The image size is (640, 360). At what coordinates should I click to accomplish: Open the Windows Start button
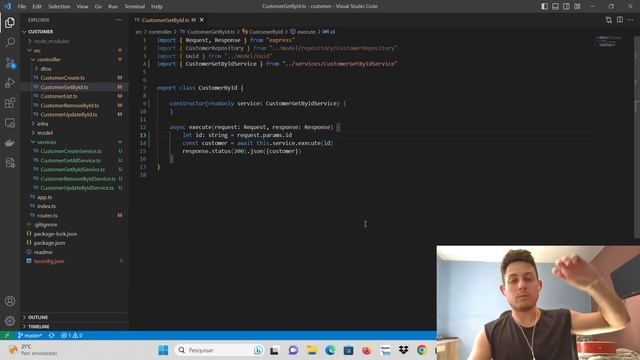(163, 350)
